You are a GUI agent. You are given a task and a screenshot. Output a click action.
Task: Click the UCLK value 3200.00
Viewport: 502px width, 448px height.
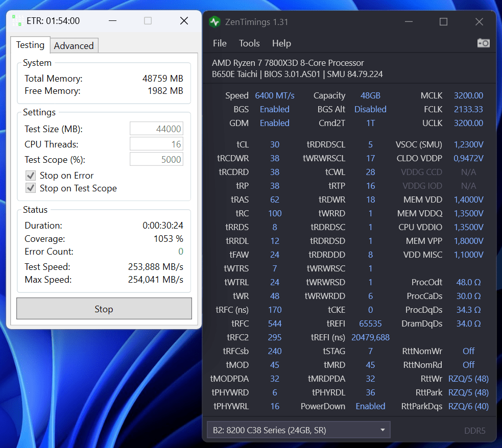[x=468, y=123]
